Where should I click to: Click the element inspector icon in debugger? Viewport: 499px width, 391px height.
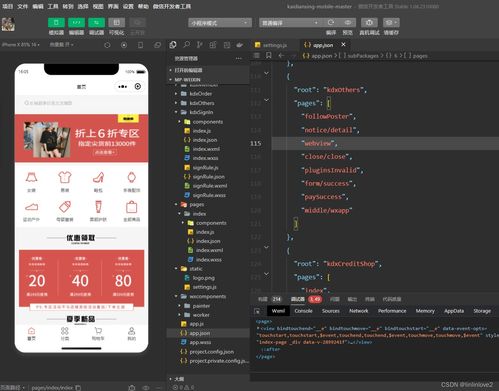click(257, 311)
